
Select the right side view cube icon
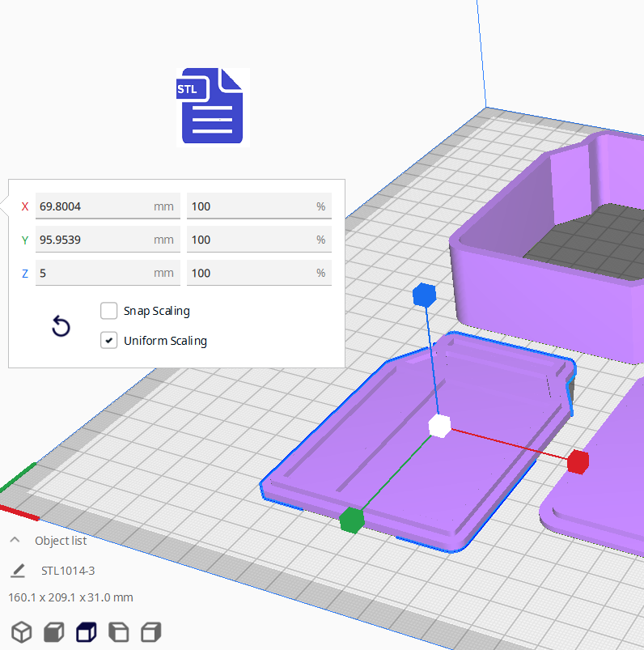pyautogui.click(x=151, y=631)
